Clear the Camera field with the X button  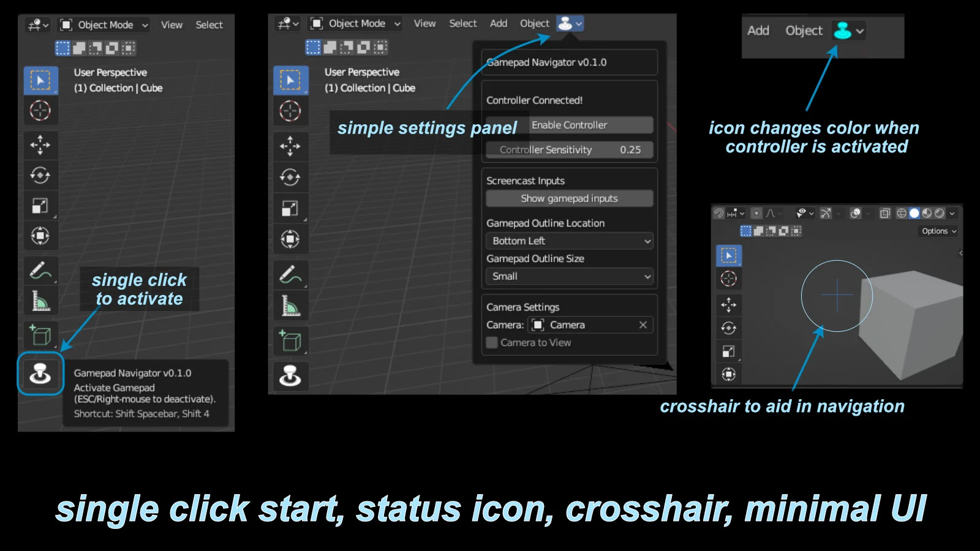643,324
